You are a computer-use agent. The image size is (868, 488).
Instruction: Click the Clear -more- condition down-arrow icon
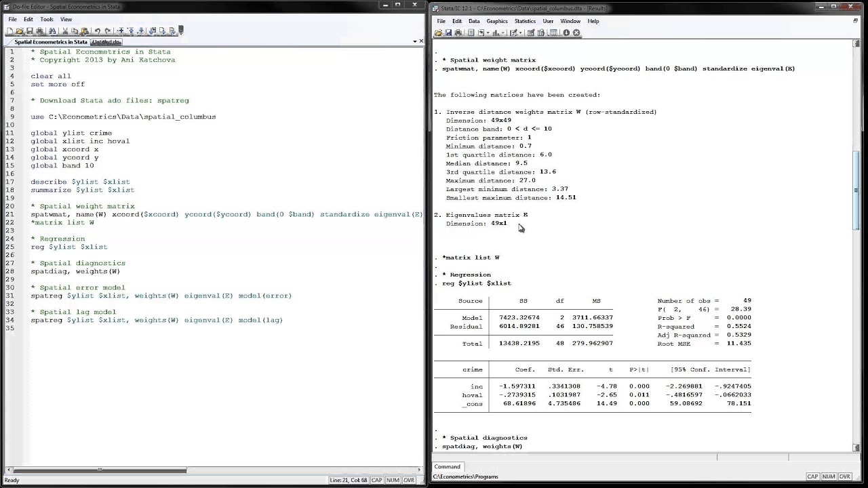coord(566,33)
